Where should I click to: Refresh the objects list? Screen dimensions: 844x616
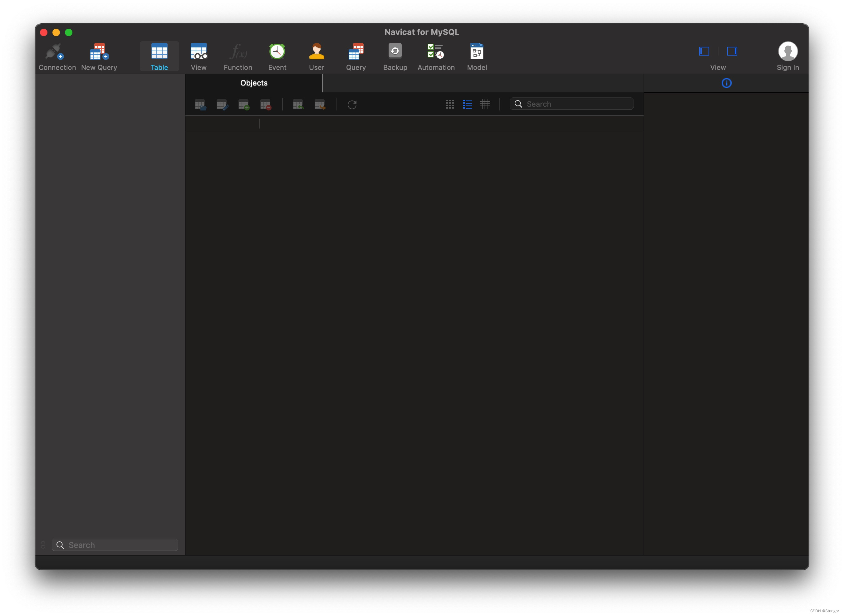352,105
